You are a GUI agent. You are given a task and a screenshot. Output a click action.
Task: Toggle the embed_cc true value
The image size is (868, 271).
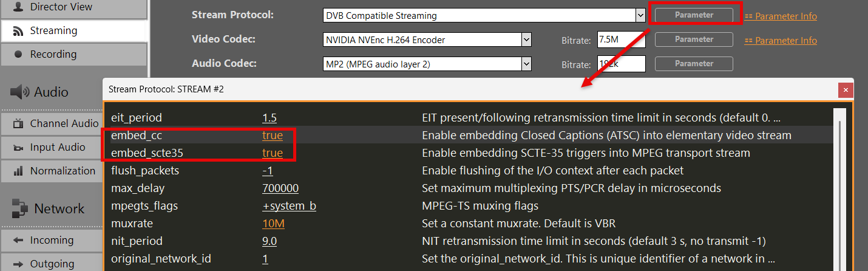click(273, 135)
